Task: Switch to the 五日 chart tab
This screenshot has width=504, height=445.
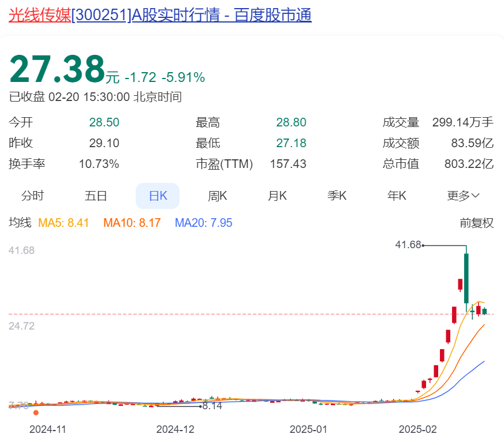Action: click(x=95, y=196)
